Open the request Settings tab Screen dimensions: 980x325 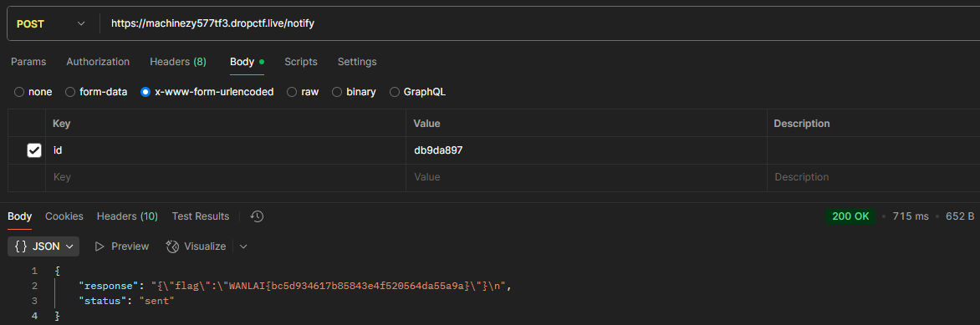click(357, 62)
